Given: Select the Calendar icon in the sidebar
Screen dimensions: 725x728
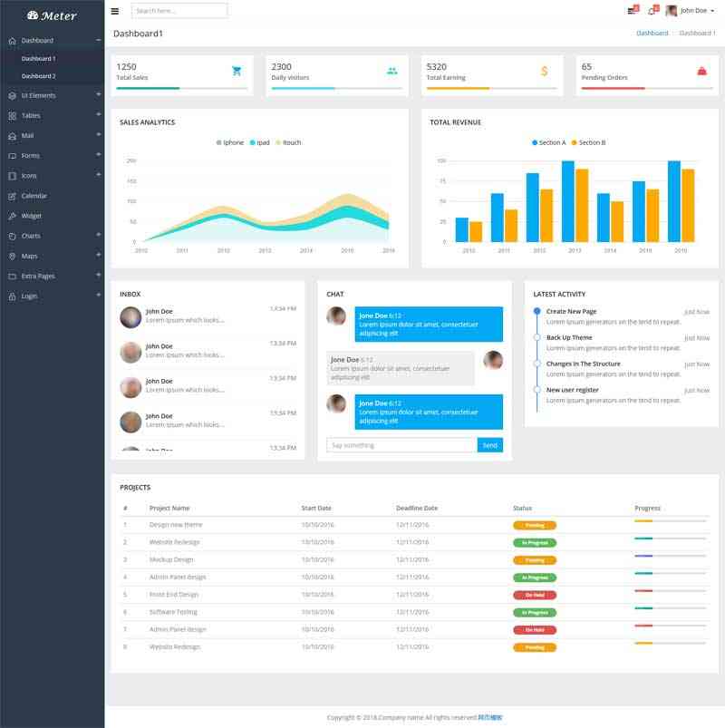Looking at the screenshot, I should click(13, 195).
